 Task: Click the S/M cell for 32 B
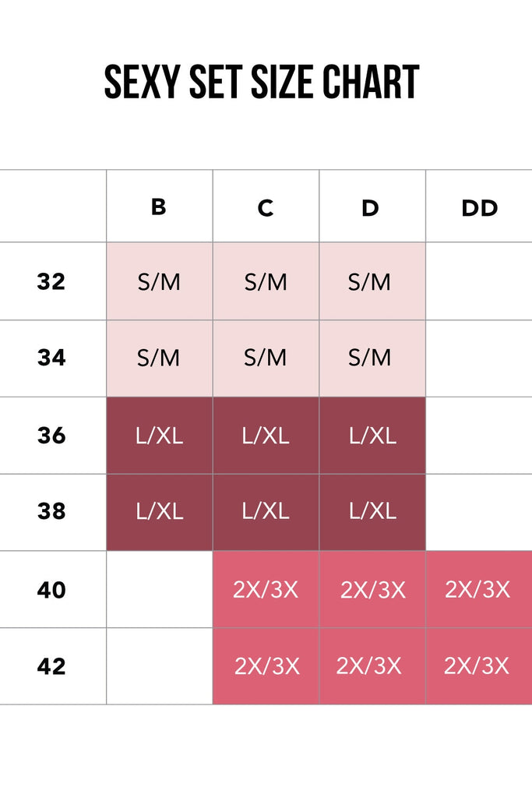(159, 281)
